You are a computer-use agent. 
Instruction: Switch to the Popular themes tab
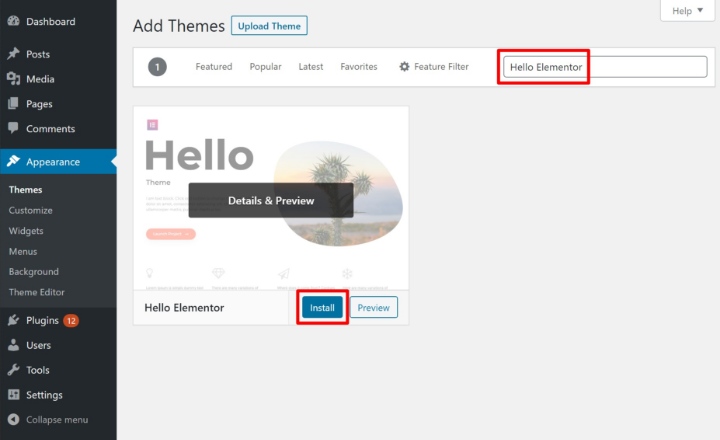coord(265,67)
